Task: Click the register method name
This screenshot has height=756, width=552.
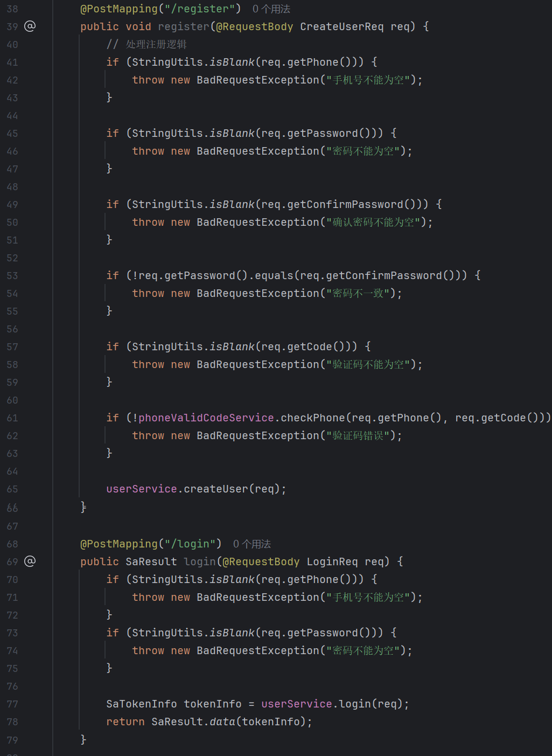Action: (184, 26)
